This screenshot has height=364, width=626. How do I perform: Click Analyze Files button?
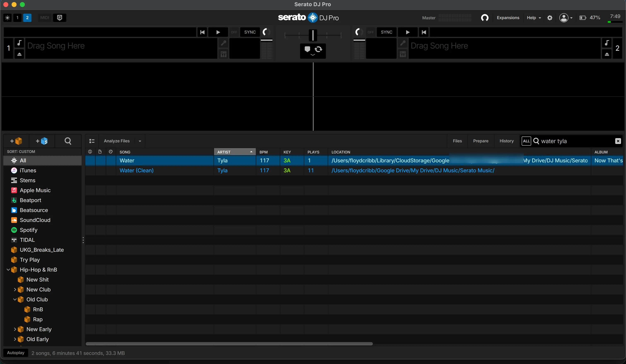tap(117, 141)
